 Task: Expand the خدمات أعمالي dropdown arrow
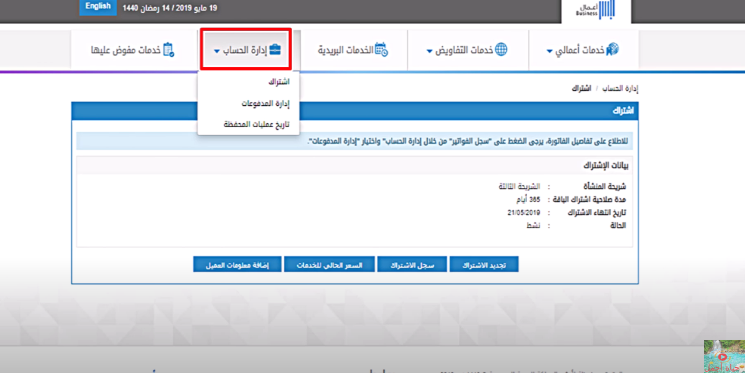pos(549,51)
